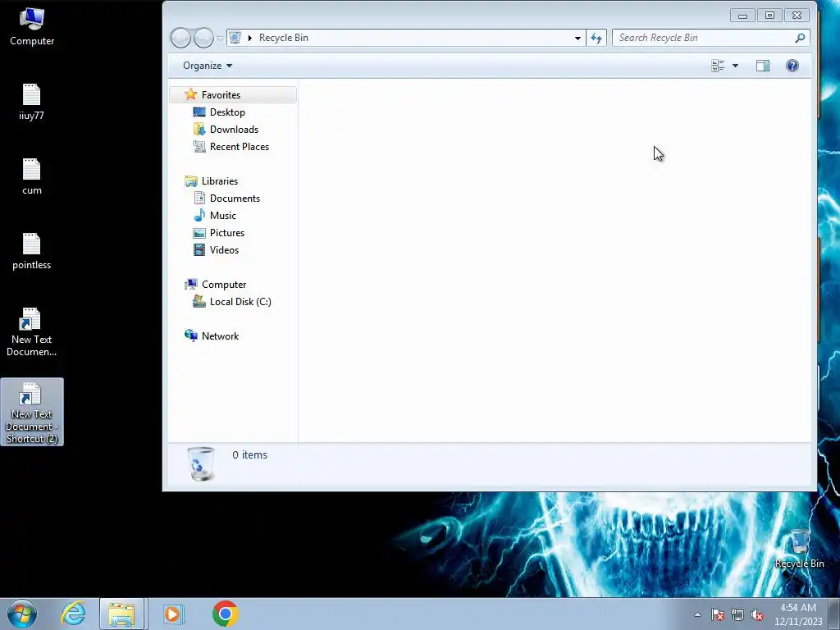
Task: Open the Videos library
Action: click(224, 249)
